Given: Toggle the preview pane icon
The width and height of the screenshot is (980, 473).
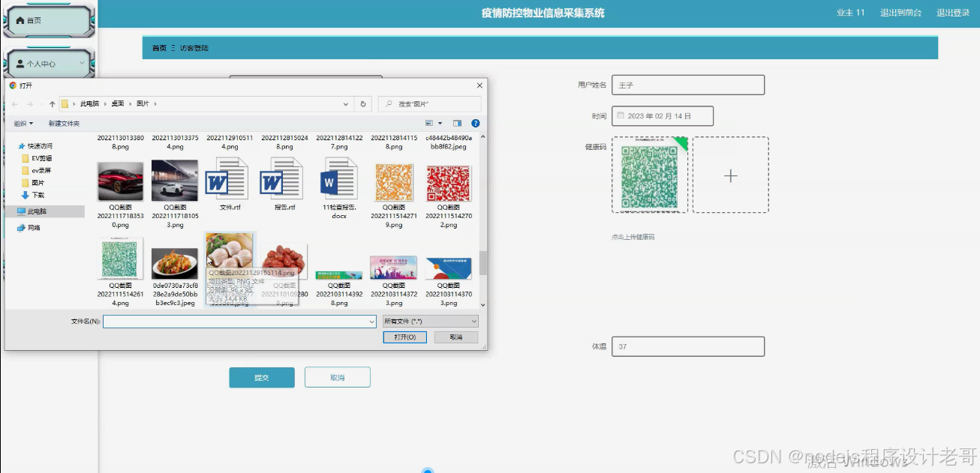Looking at the screenshot, I should click(457, 123).
